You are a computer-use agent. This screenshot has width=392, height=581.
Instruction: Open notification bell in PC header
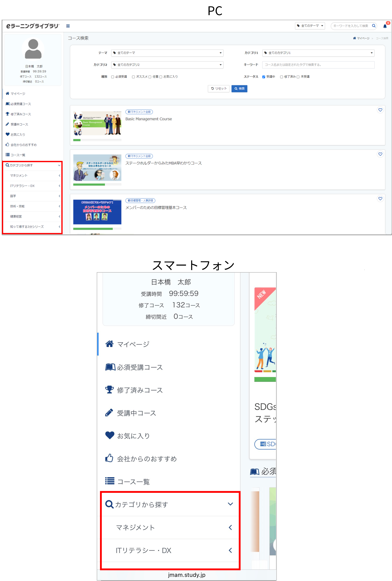[x=385, y=26]
